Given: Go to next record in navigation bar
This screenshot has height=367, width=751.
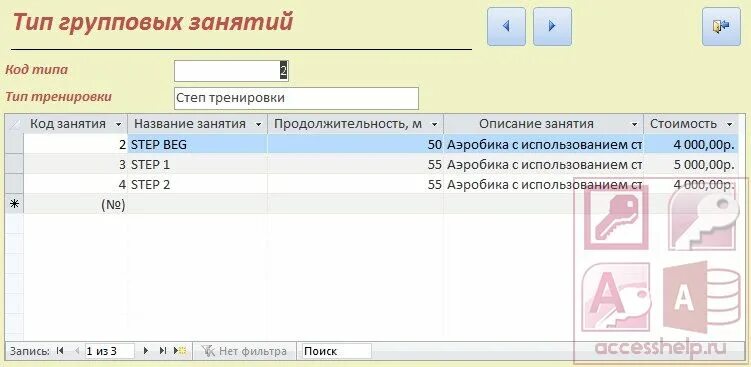Looking at the screenshot, I should pos(146,351).
